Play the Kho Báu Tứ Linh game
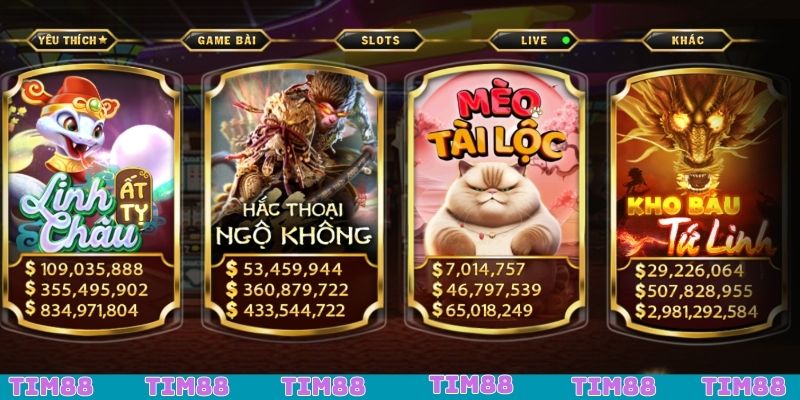800x400 pixels. [698, 198]
